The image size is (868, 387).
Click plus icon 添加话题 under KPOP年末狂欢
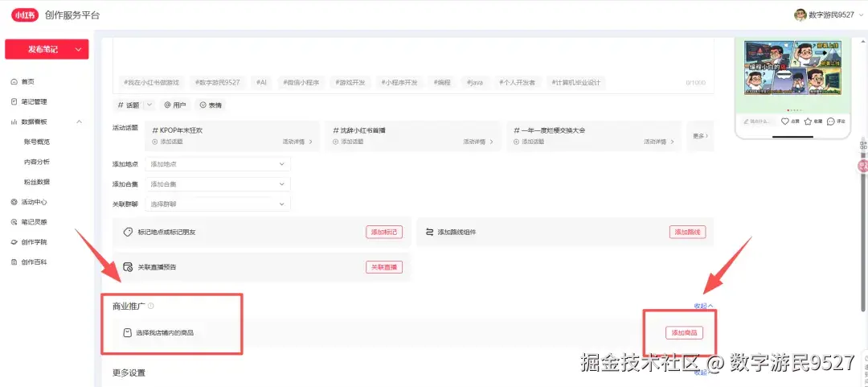point(155,142)
